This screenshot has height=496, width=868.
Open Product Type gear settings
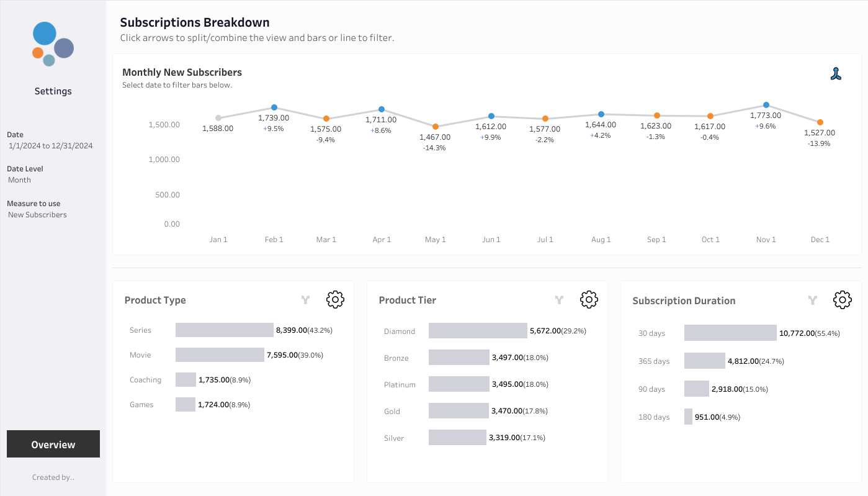coord(335,300)
